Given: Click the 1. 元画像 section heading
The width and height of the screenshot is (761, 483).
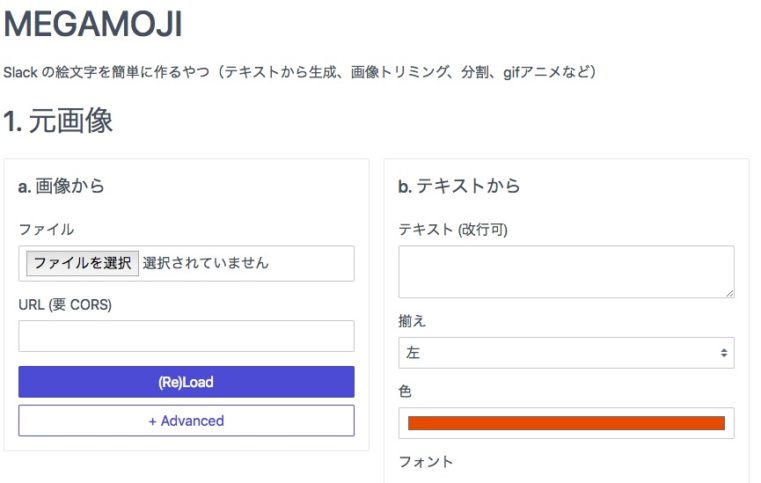Looking at the screenshot, I should coord(58,120).
